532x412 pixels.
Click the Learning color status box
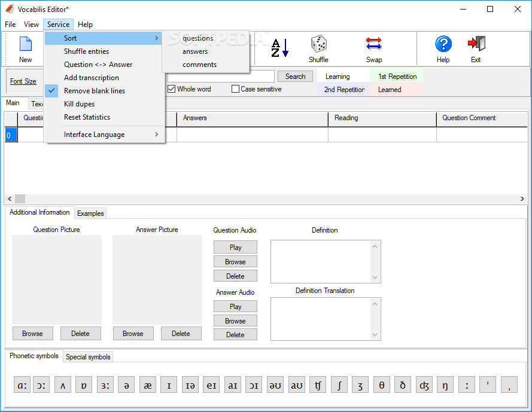tap(343, 77)
